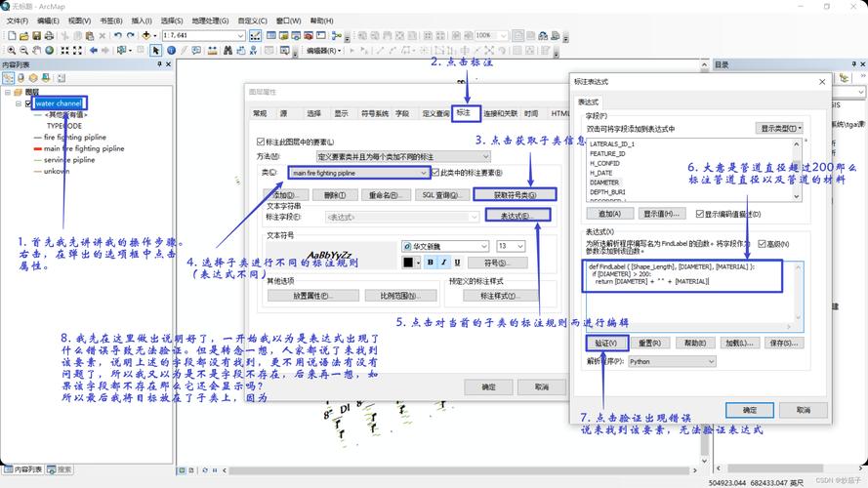Click the Print icon in toolbar
The image size is (868, 488).
[49, 35]
